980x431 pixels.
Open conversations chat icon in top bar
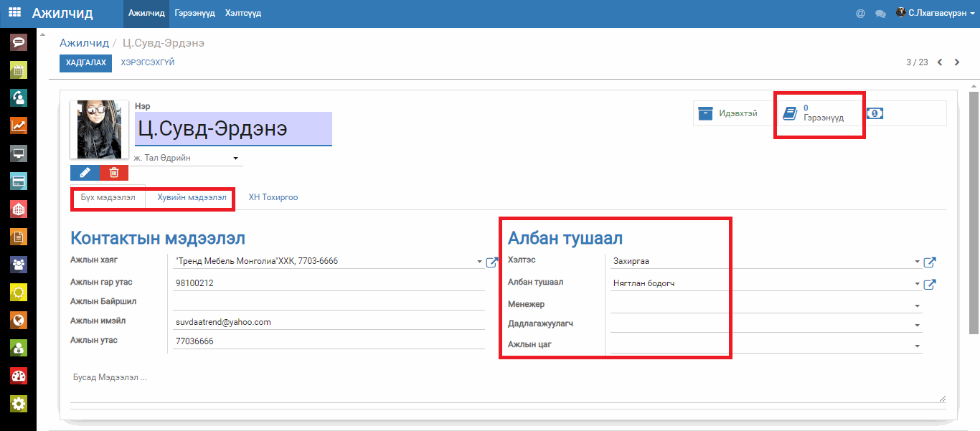880,14
